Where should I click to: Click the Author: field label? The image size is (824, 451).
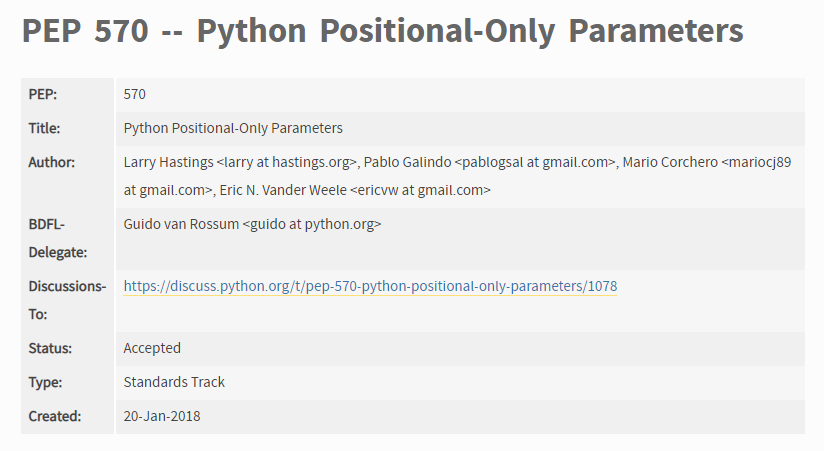pos(52,162)
